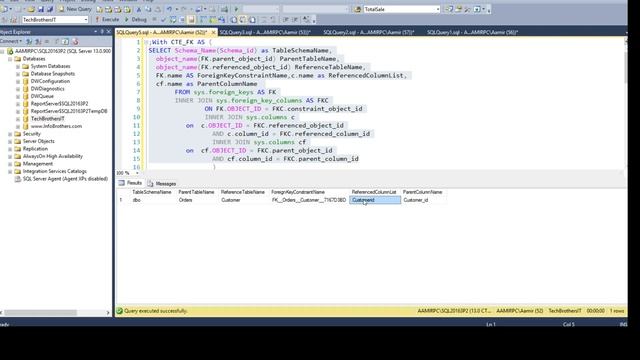Select the AAMIRPC\SQL2016P2 server node
The image size is (640, 360).
click(x=63, y=51)
